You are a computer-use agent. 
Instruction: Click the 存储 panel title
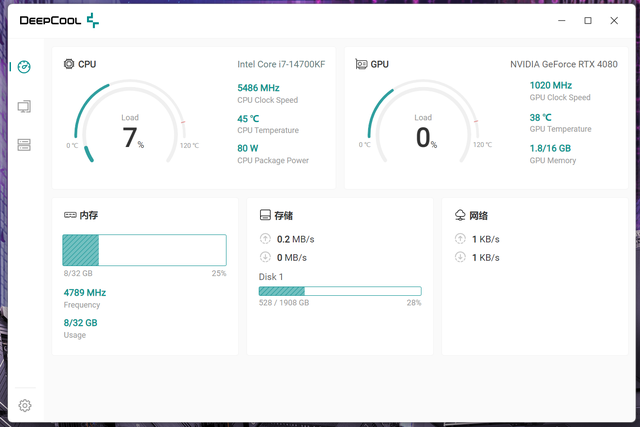pyautogui.click(x=284, y=216)
